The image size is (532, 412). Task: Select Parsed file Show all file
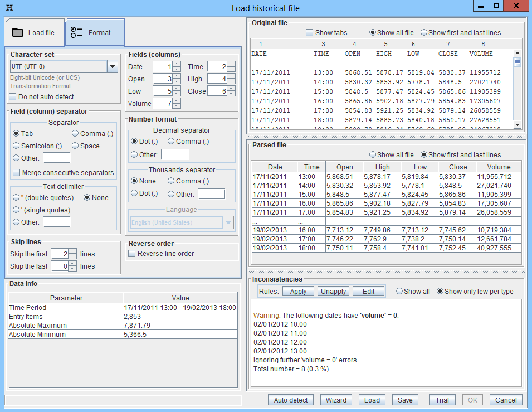point(373,154)
